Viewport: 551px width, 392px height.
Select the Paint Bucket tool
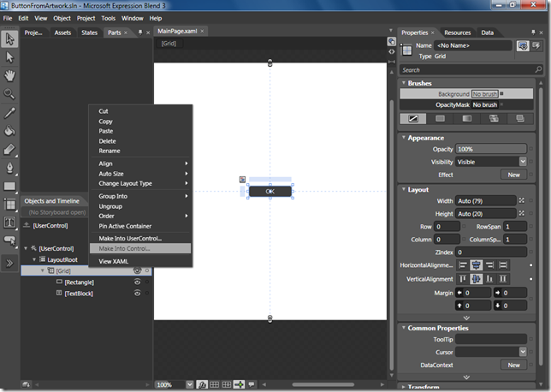coord(9,131)
